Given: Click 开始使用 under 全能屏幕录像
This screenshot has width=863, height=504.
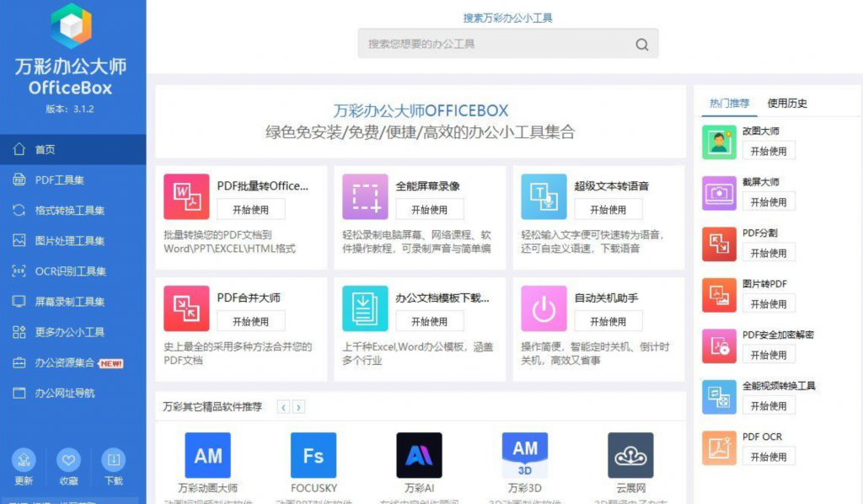Looking at the screenshot, I should tap(429, 210).
